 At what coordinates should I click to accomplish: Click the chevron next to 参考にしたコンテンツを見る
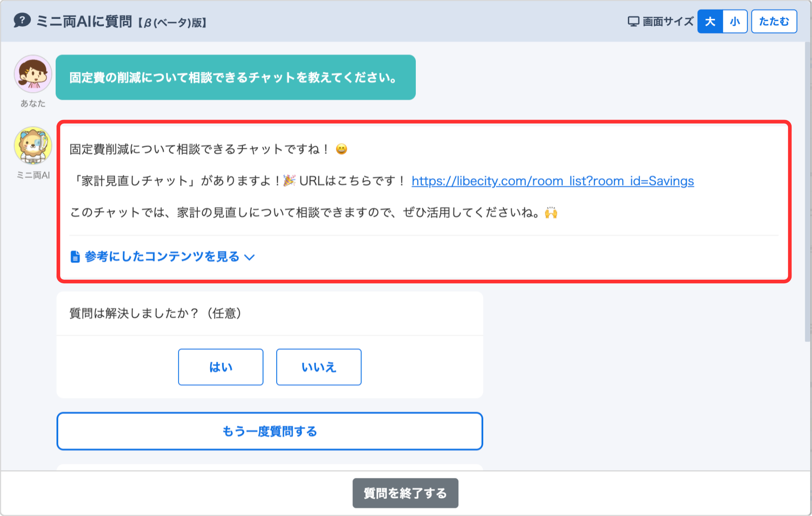click(x=249, y=257)
